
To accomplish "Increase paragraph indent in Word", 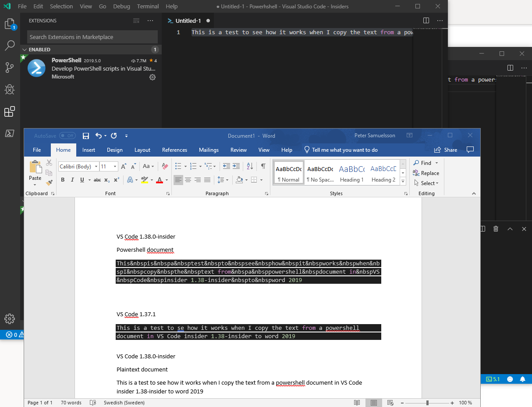I will pyautogui.click(x=236, y=166).
